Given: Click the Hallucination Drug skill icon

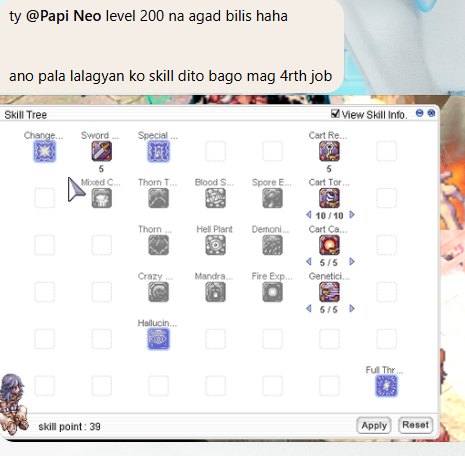Looking at the screenshot, I should pos(158,339).
